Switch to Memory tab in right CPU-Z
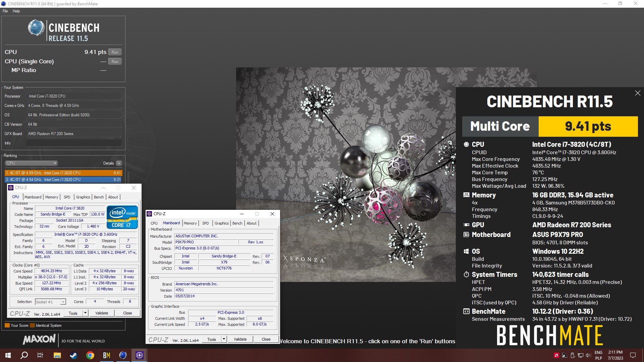 coord(190,223)
